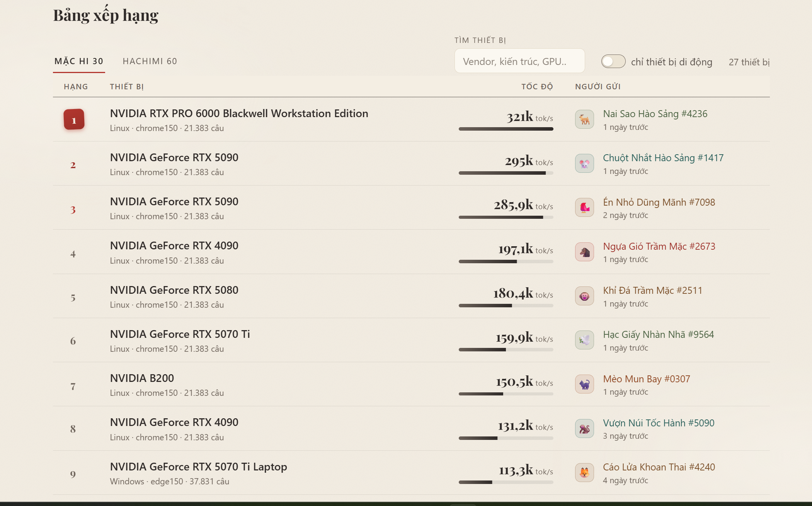The image size is (812, 506).
Task: Click the monkey avatar of Khỉ Đá Trầm Mặc
Action: pos(584,296)
